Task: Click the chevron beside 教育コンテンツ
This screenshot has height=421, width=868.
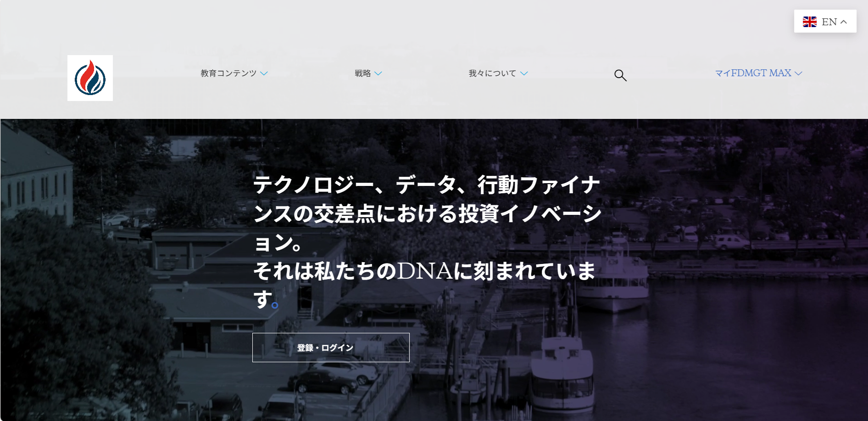Action: (264, 73)
